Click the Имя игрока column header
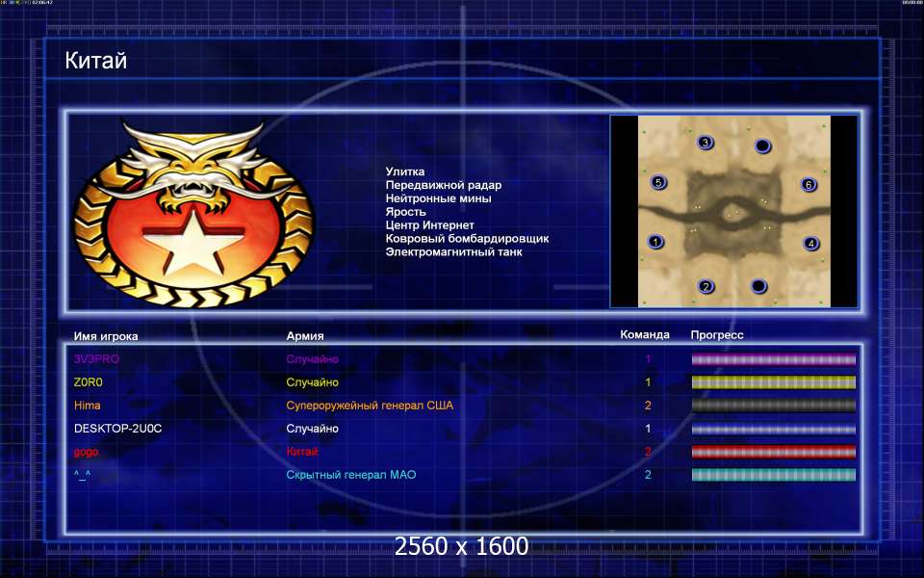 106,336
